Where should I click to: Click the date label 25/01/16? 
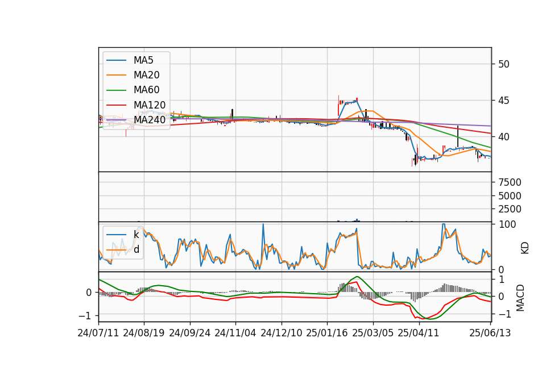327,333
